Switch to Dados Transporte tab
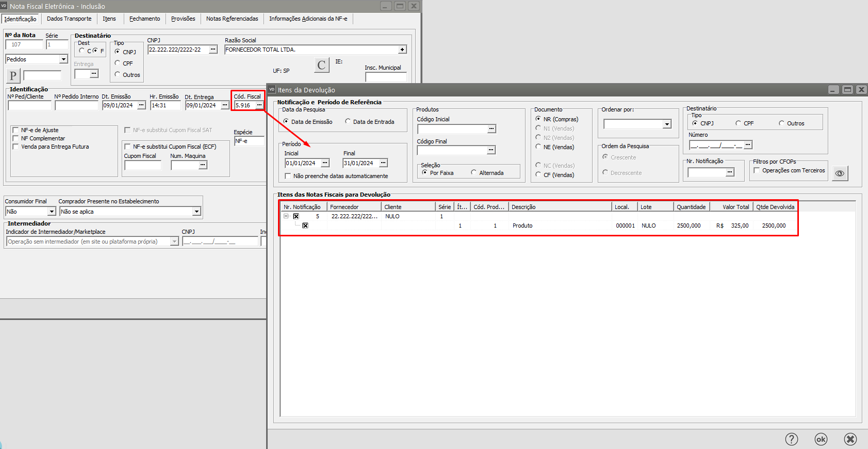This screenshot has width=868, height=449. (x=69, y=19)
